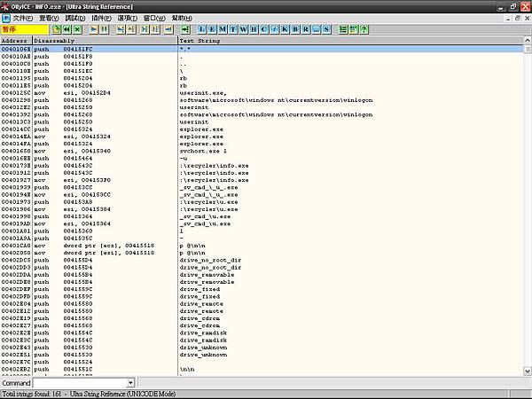Select row 00402E04 drive_remote
This screenshot has height=399, width=532.
coord(262,303)
